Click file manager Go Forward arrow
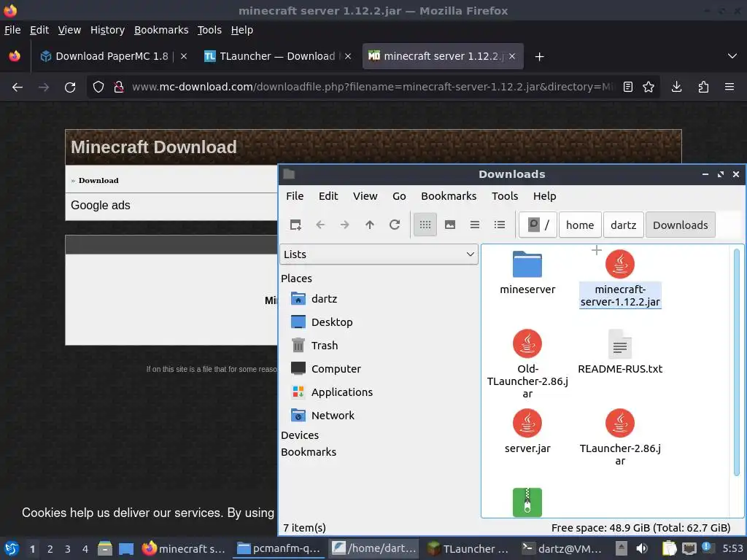747x560 pixels. (x=345, y=225)
